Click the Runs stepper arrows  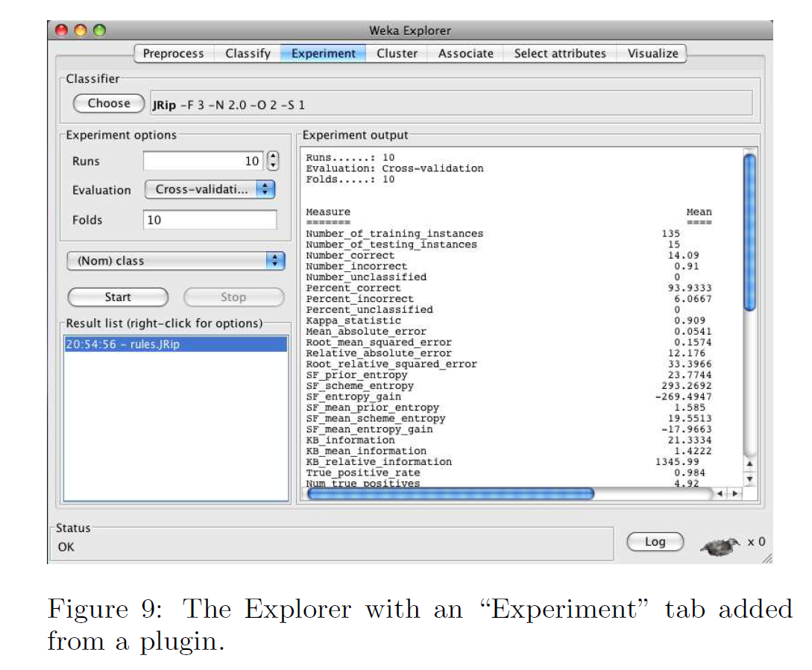tap(273, 161)
